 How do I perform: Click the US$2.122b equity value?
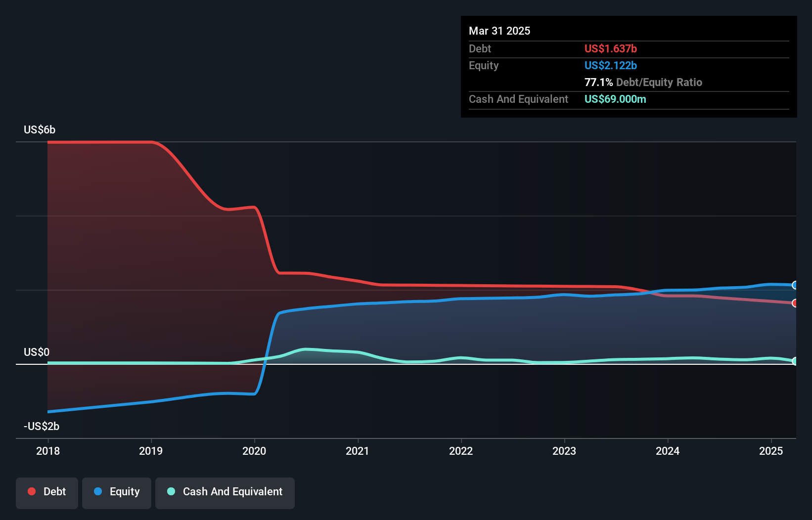[x=611, y=65]
